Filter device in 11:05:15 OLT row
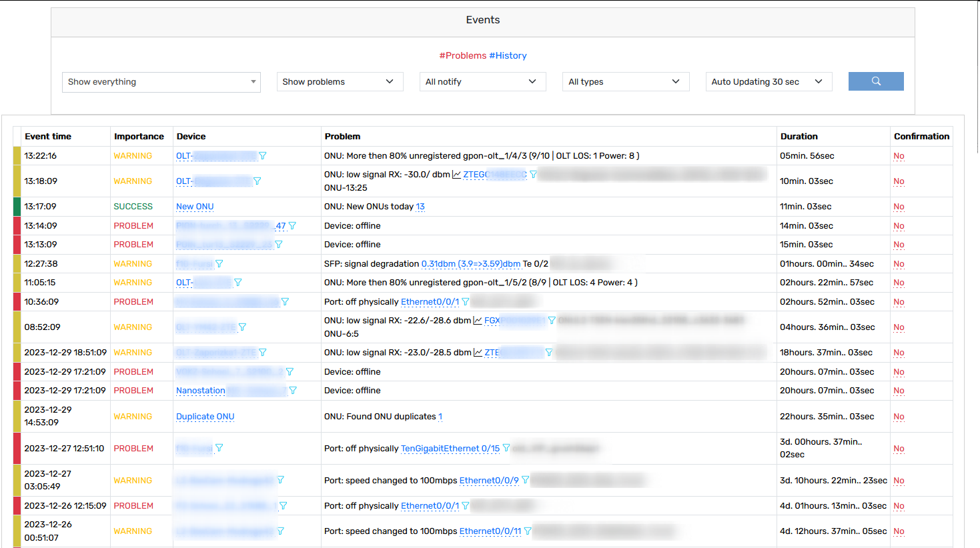Image resolution: width=980 pixels, height=548 pixels. coord(238,283)
